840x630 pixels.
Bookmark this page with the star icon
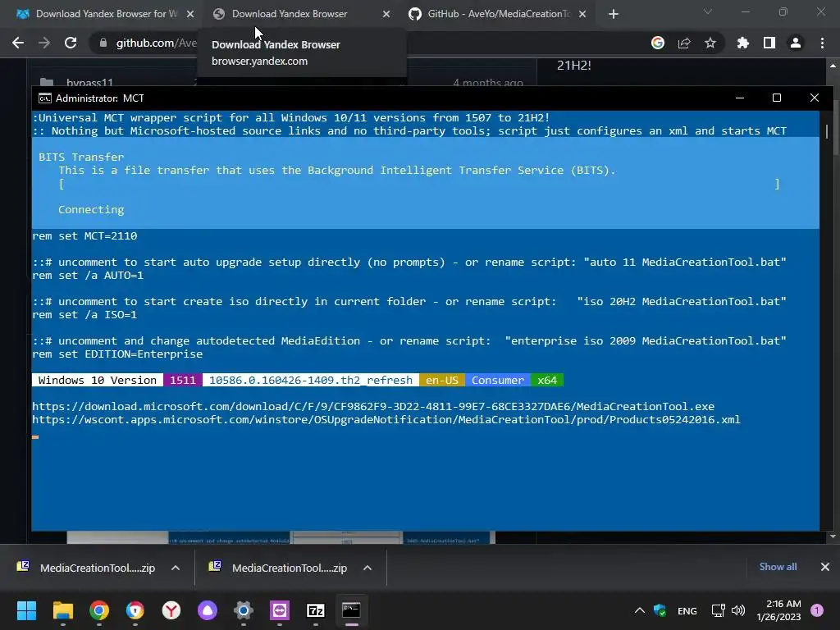point(710,43)
